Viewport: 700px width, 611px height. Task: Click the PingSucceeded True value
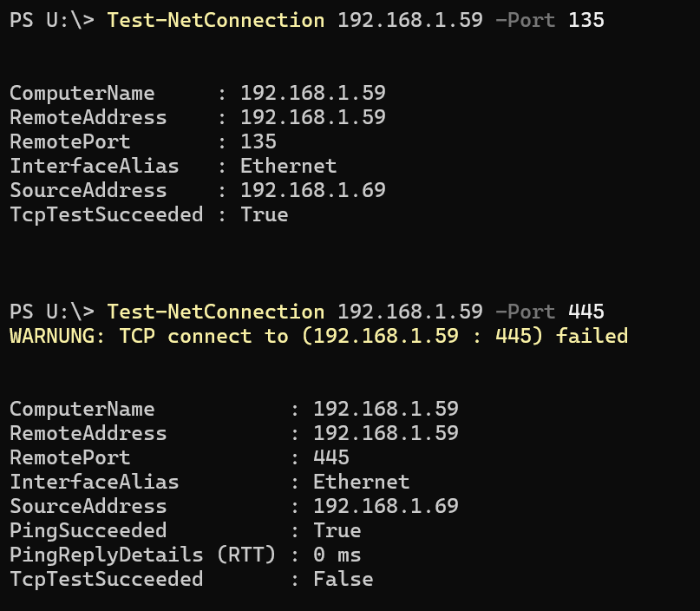tap(337, 530)
